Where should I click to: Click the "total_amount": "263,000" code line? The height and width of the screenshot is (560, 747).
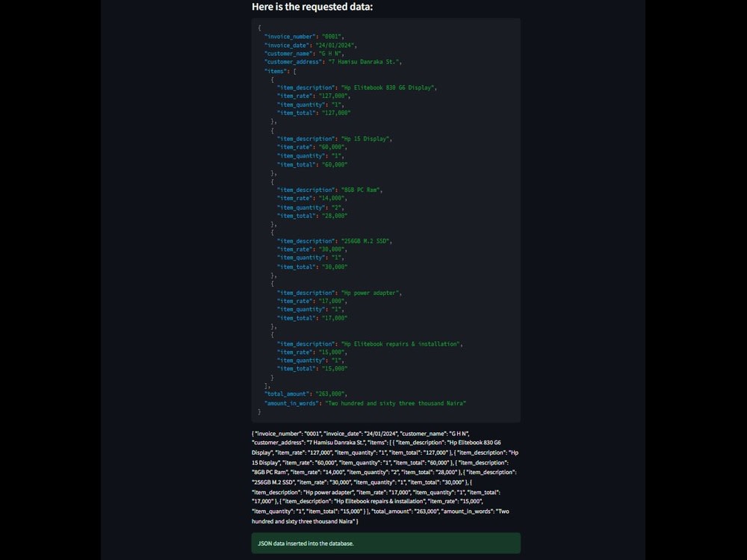[306, 393]
